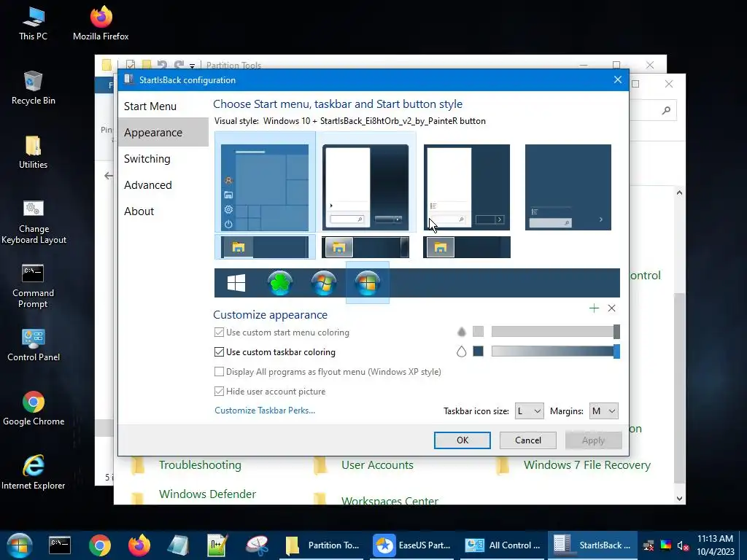Open the Margins dropdown
The height and width of the screenshot is (560, 747).
click(x=603, y=411)
